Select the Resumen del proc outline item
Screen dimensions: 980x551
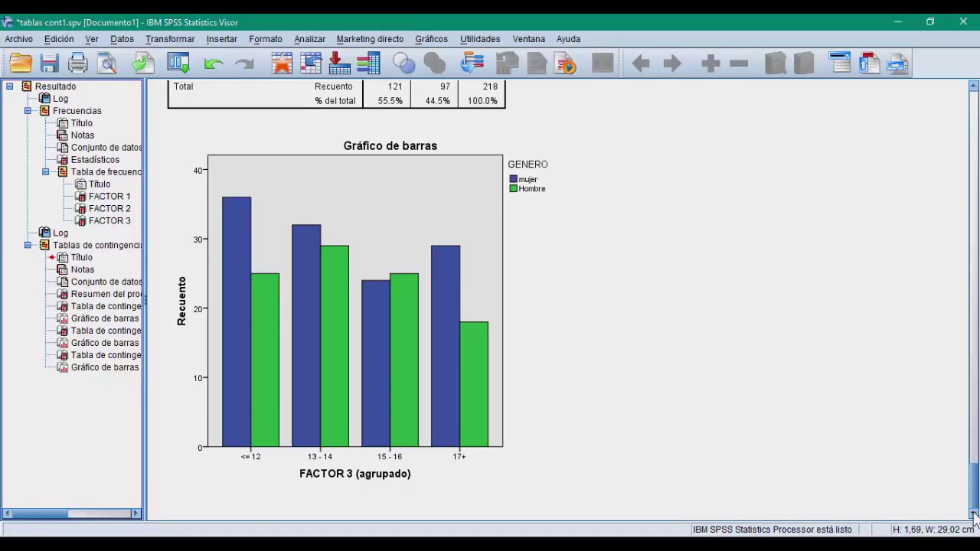coord(106,295)
